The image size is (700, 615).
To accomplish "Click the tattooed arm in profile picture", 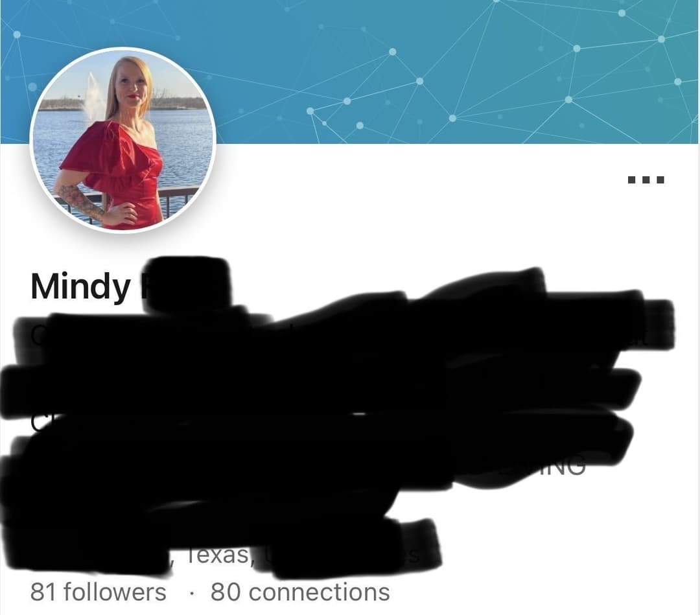I will tap(78, 201).
